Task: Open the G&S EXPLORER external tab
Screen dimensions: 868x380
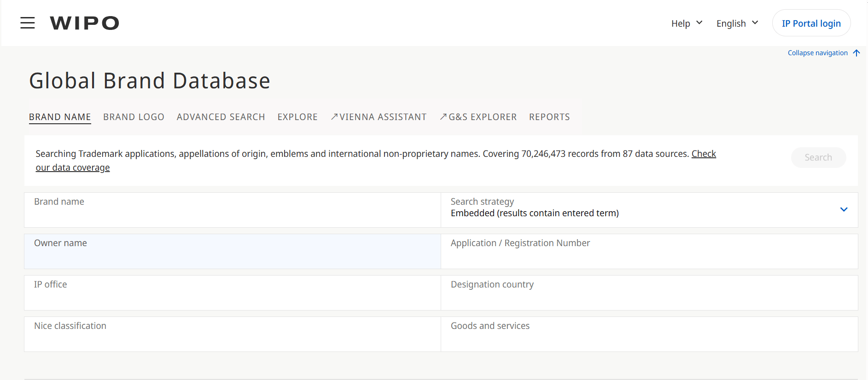Action: click(x=478, y=117)
